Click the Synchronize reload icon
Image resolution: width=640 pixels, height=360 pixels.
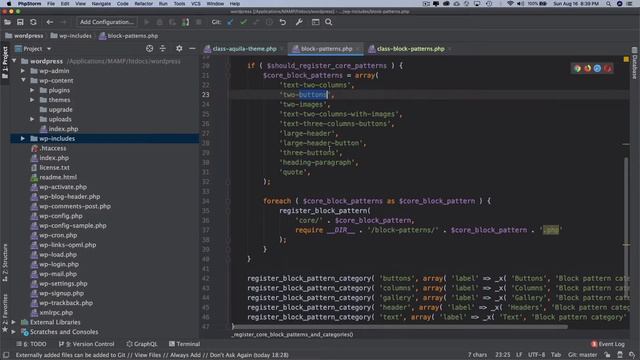pyautogui.click(x=33, y=22)
